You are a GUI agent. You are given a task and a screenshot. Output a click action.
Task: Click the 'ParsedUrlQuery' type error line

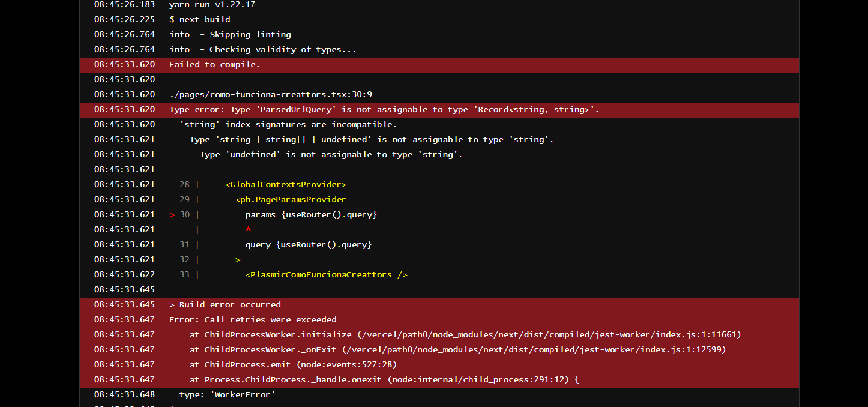[x=384, y=110]
